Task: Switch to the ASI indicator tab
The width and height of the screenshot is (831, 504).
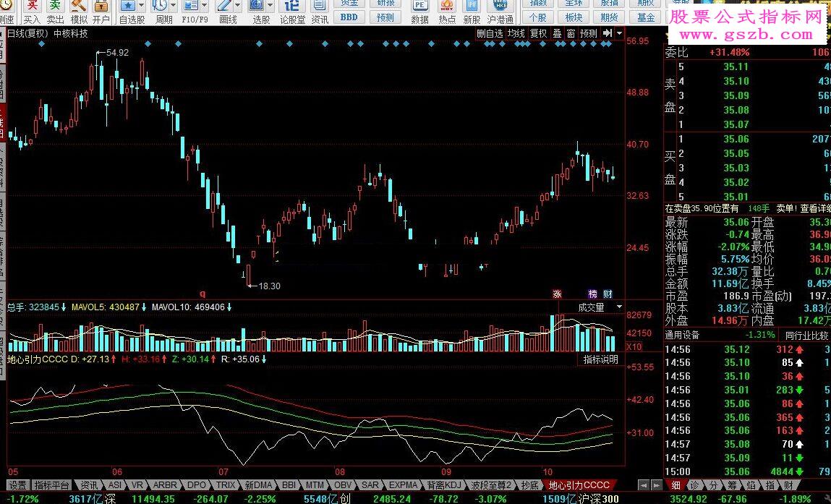Action: [115, 485]
